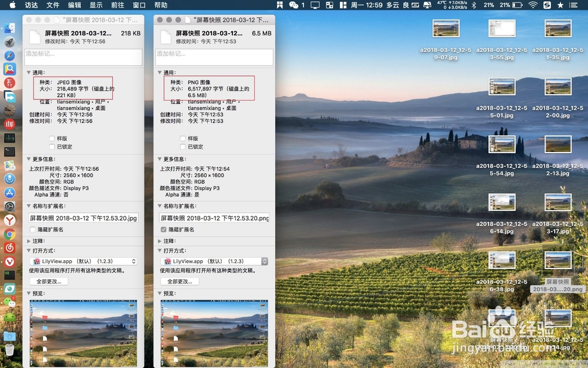This screenshot has width=588, height=368.
Task: Expand 注释 section in JPEG info window
Action: [x=29, y=241]
